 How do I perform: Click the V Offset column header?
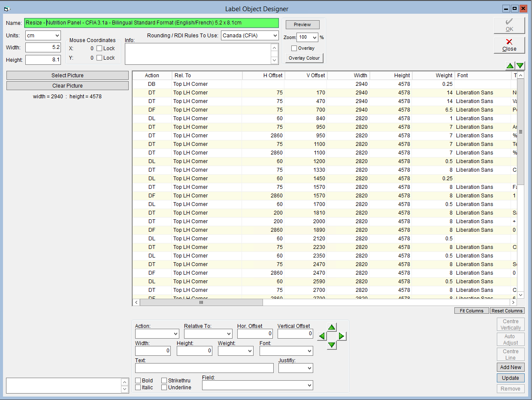coord(306,76)
